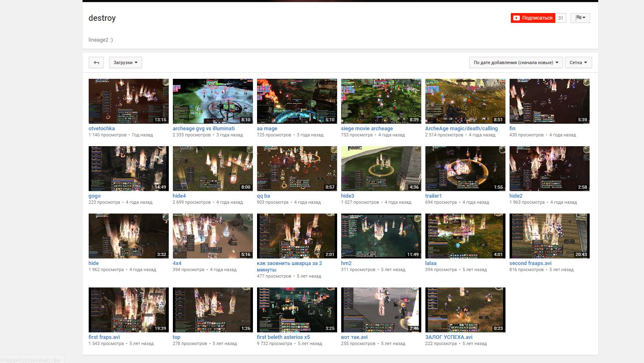Click the 1 140 просмотров view count
The image size is (644, 363).
(x=107, y=135)
